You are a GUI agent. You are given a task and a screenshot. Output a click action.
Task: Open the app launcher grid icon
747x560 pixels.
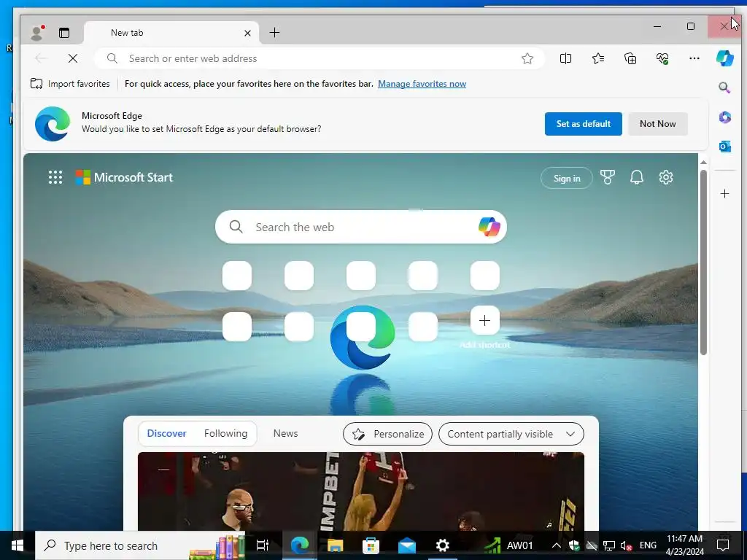[55, 178]
